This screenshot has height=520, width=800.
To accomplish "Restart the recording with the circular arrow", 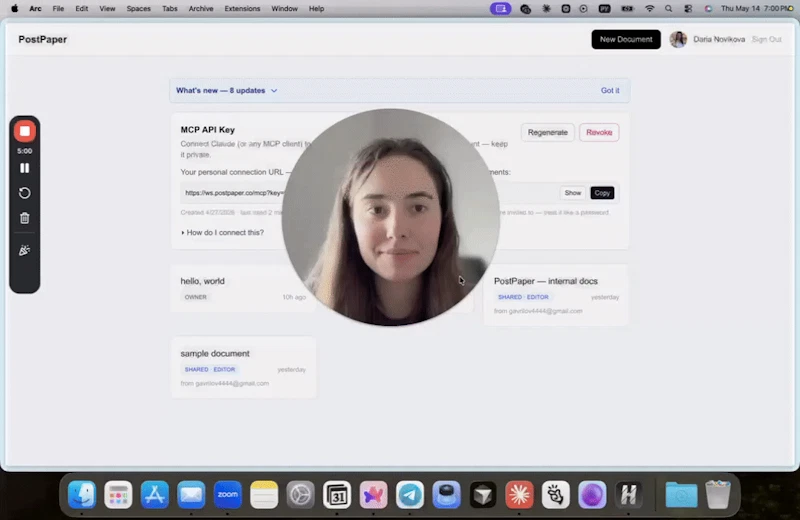I will 24,193.
